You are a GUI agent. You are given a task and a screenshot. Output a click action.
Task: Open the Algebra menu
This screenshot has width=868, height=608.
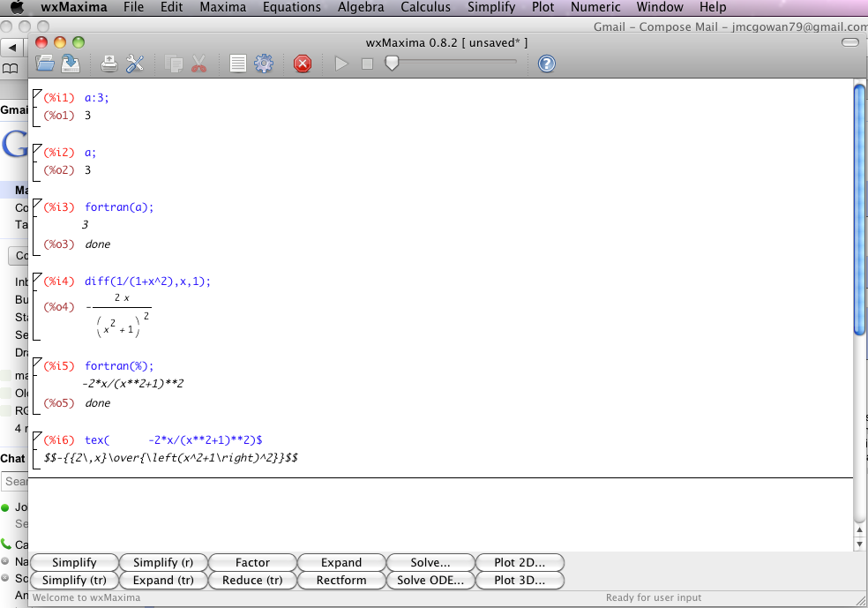tap(361, 7)
